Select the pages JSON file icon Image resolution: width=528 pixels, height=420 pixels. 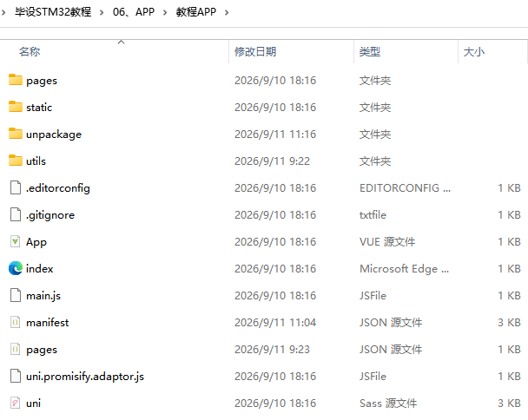pos(15,350)
